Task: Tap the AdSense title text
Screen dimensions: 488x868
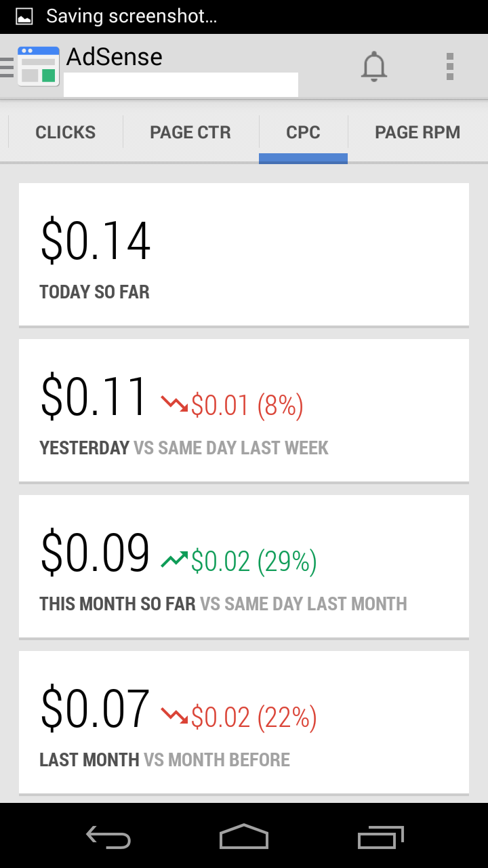Action: pos(115,57)
